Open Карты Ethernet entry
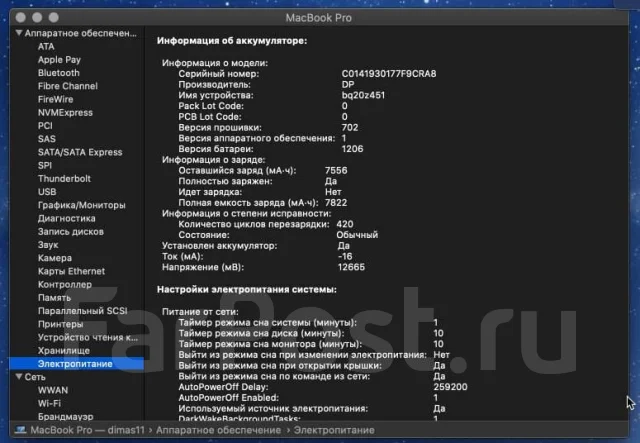Image resolution: width=640 pixels, height=443 pixels. click(71, 272)
